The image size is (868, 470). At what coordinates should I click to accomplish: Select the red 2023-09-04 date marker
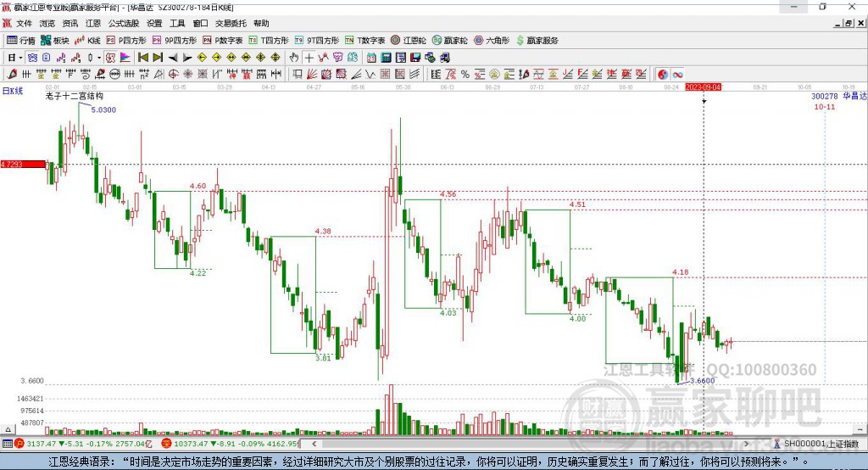tap(704, 87)
